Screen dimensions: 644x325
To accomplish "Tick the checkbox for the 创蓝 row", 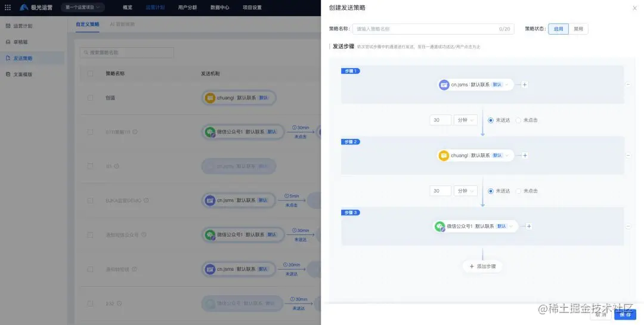I will tap(91, 98).
